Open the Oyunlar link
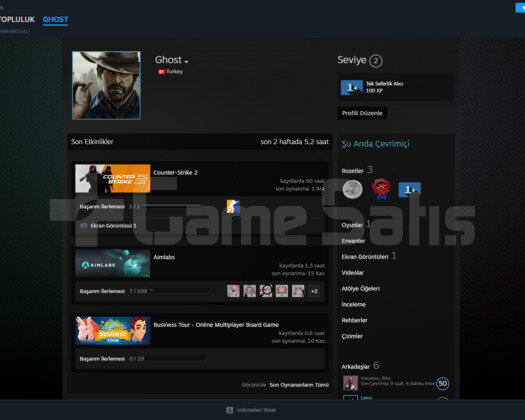 coord(352,225)
